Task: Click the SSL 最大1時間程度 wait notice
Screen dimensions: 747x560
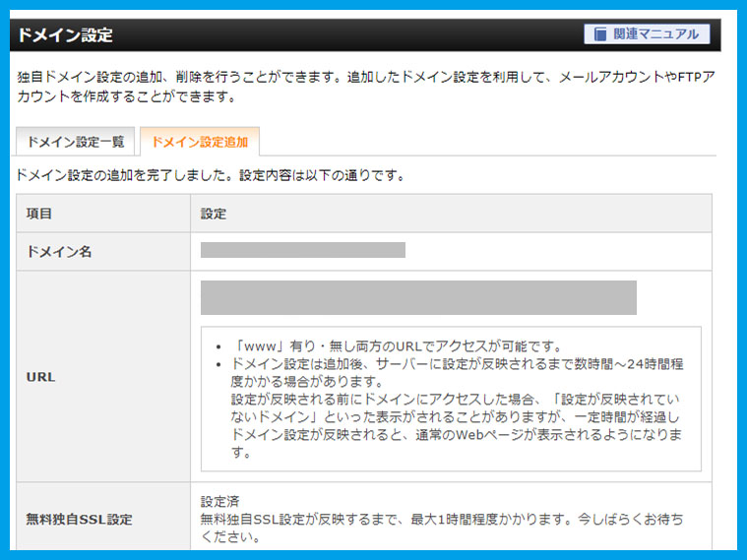Action: click(x=441, y=519)
